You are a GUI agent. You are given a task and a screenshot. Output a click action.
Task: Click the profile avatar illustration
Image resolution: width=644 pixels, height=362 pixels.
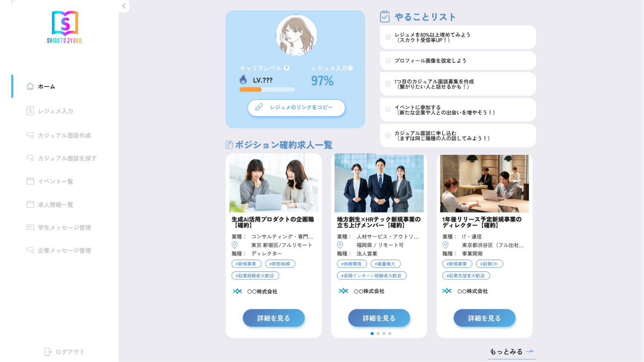[296, 35]
